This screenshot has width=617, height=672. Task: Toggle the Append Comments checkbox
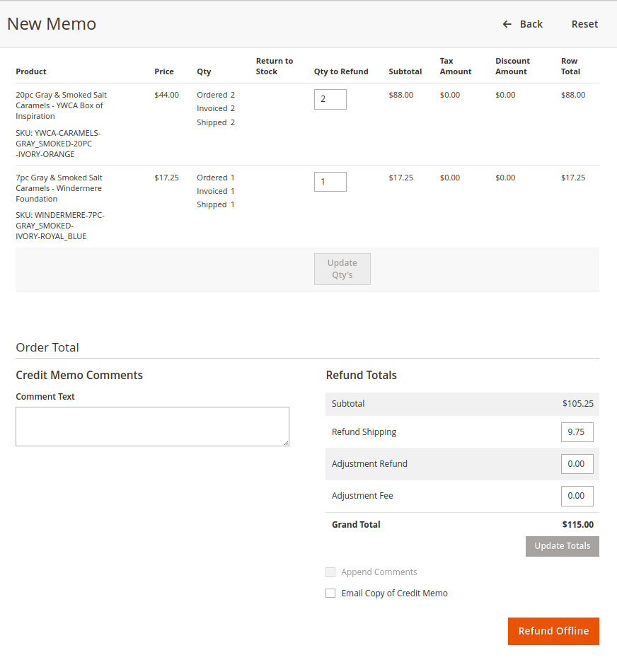point(330,572)
